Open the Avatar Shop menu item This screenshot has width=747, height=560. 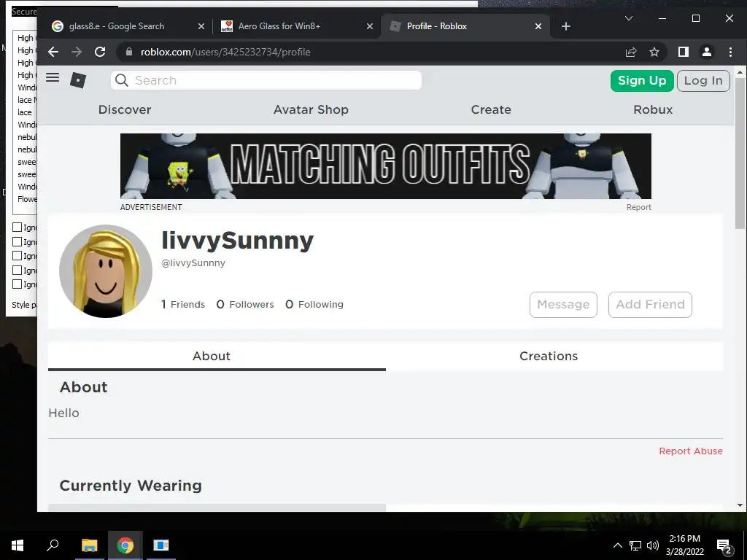(x=311, y=109)
